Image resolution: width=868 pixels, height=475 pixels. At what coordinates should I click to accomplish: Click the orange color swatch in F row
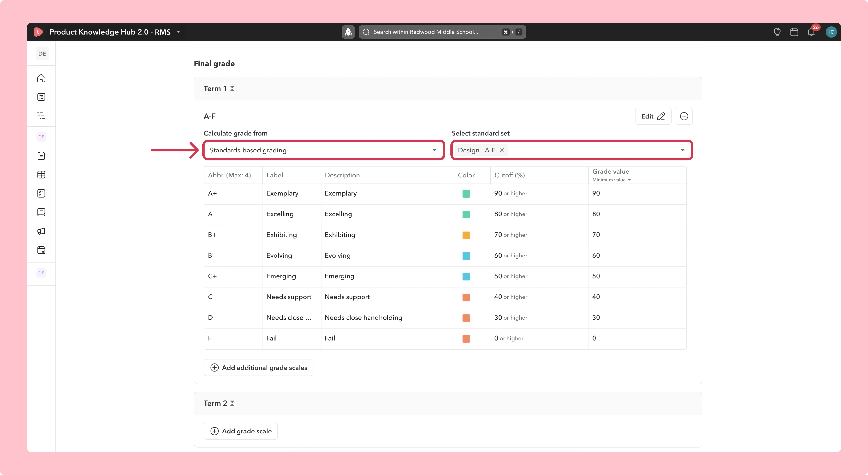coord(466,339)
